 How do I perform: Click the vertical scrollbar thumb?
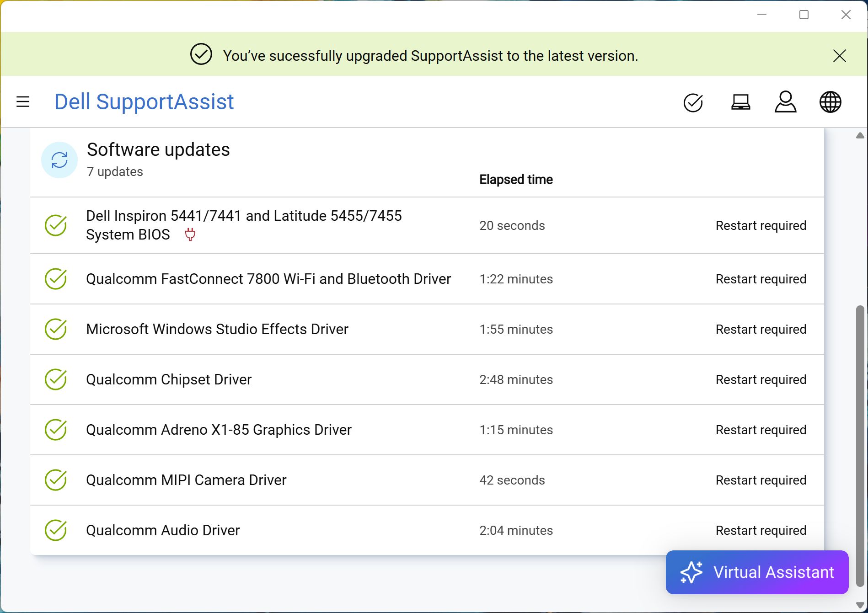tap(860, 446)
